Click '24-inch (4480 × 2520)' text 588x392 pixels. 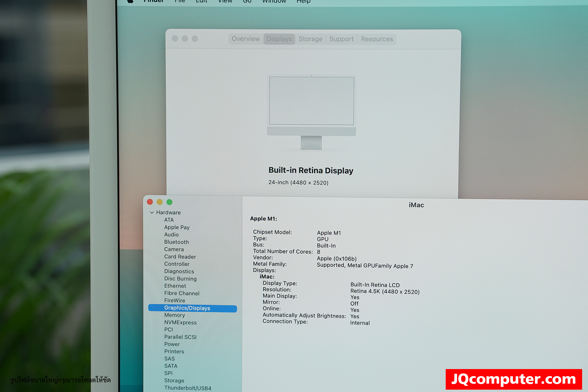pos(298,182)
